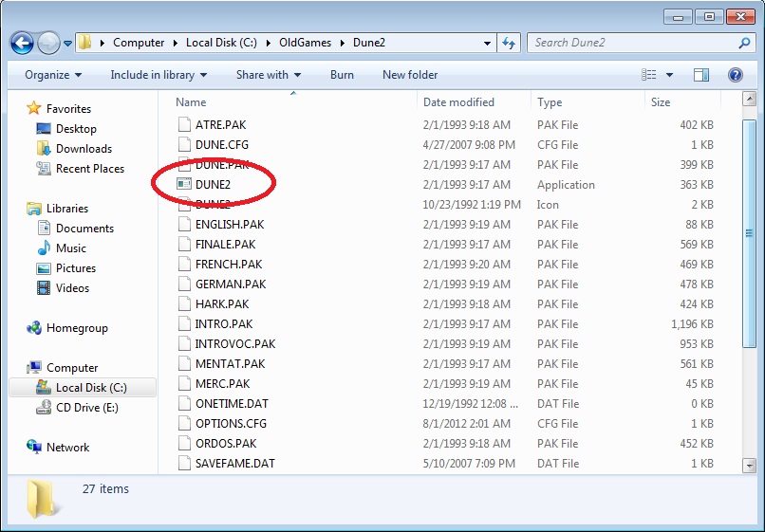Open Windows Help icon

point(736,75)
